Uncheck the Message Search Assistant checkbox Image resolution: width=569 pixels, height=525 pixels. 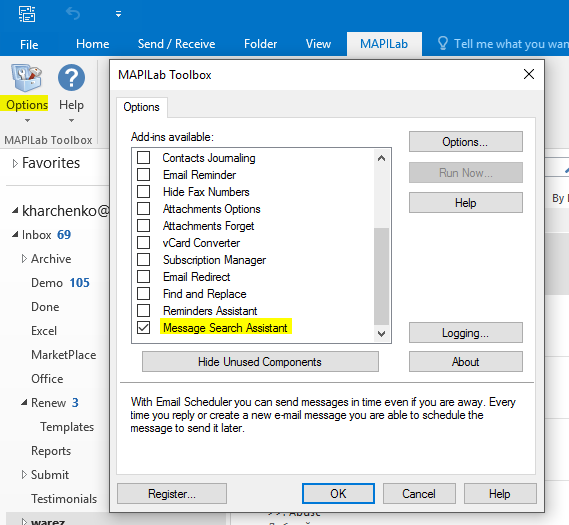(x=143, y=328)
